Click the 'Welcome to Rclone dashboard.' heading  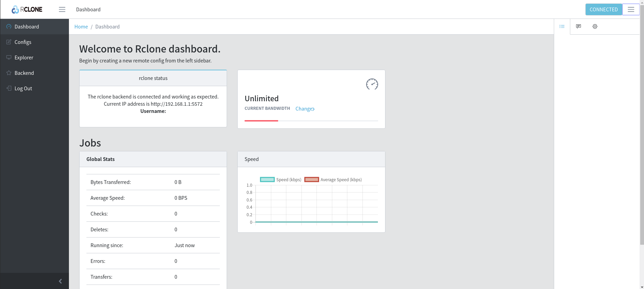point(150,49)
